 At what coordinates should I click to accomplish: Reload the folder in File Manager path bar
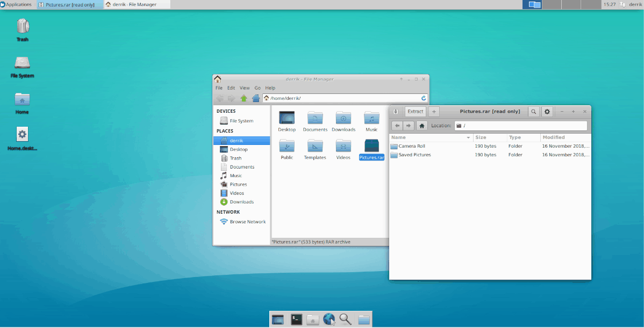coord(424,98)
